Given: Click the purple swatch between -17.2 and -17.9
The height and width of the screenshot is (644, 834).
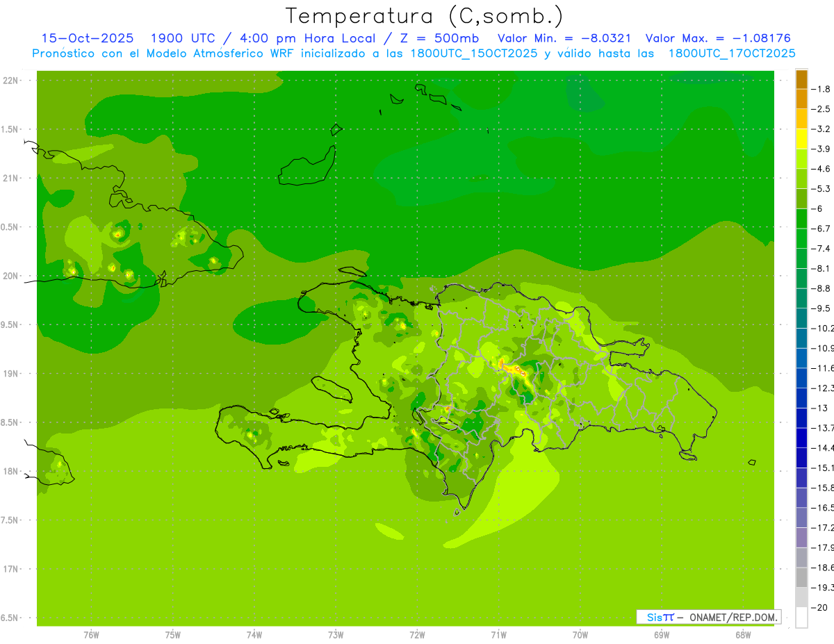Looking at the screenshot, I should point(801,537).
